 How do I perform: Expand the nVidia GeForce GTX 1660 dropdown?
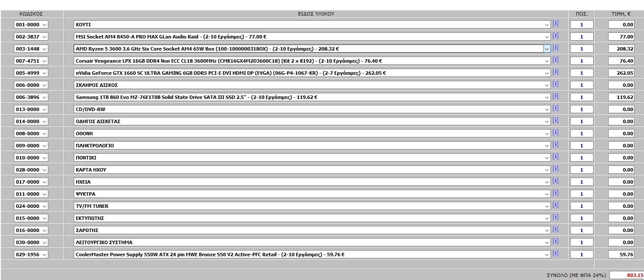(312, 73)
